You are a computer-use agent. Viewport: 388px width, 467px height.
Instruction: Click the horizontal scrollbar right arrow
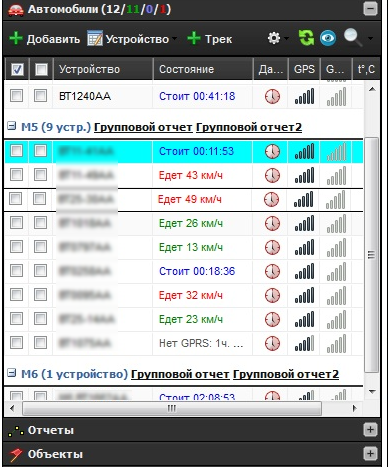(354, 408)
